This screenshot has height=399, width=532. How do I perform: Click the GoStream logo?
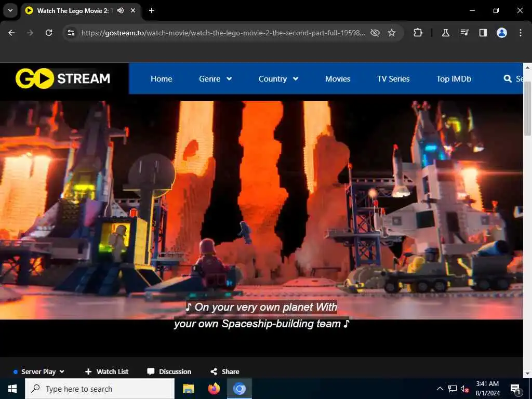[63, 78]
